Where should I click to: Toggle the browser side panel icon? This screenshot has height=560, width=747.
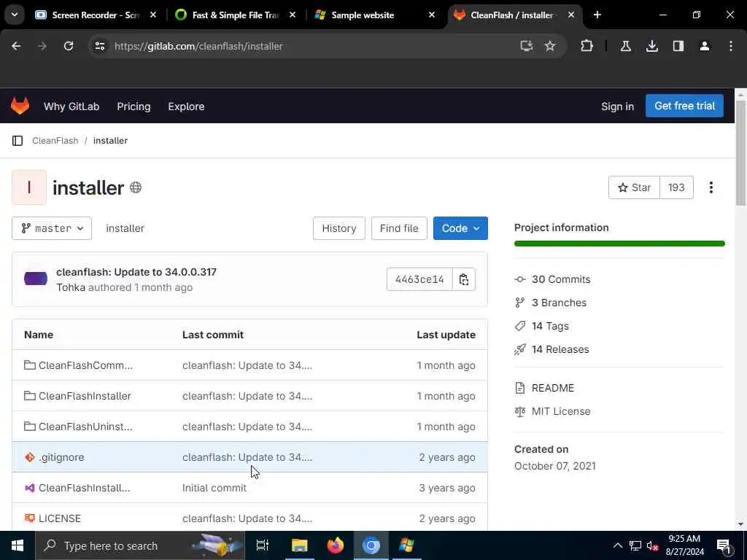[x=678, y=46]
